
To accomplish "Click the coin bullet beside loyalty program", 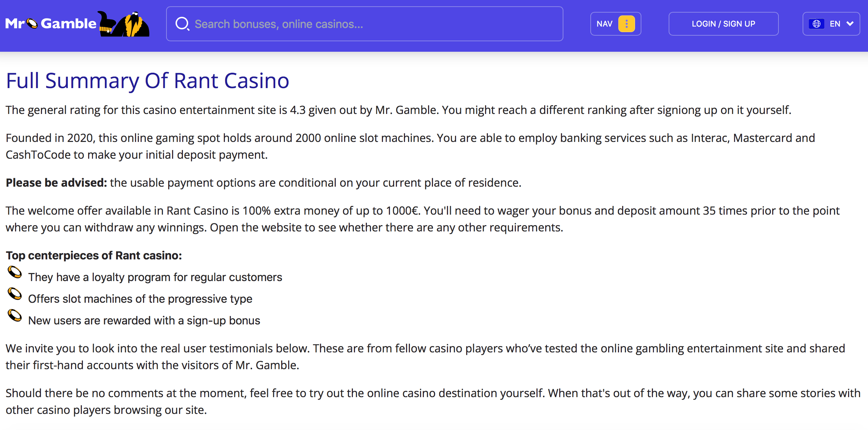I will (x=15, y=272).
